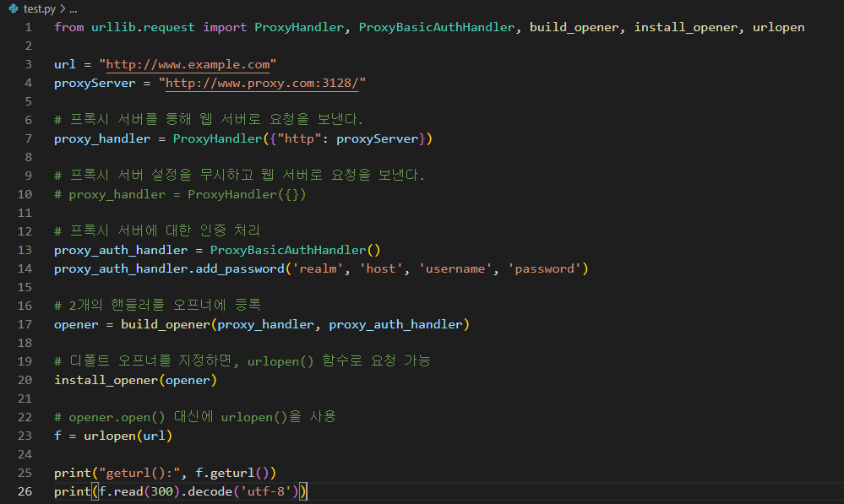Click the 'realm' string on line 14
Screen dimensions: 844x504
(318, 269)
